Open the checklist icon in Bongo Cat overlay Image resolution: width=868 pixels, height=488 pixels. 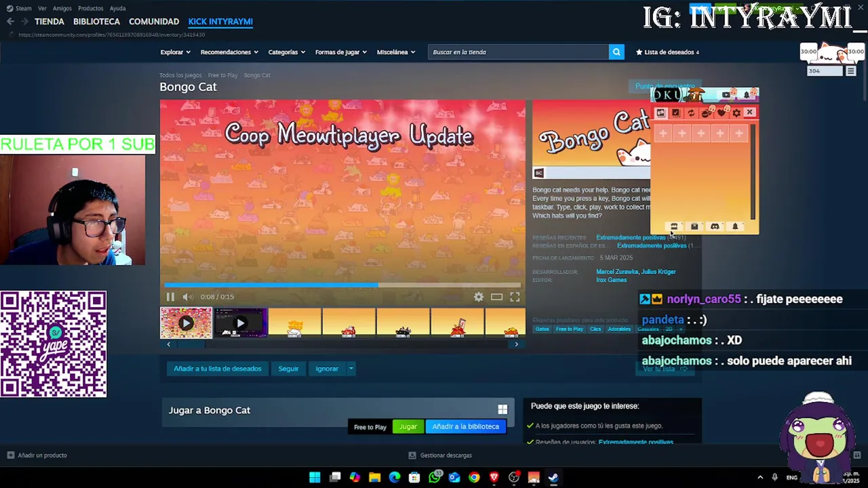(x=676, y=113)
